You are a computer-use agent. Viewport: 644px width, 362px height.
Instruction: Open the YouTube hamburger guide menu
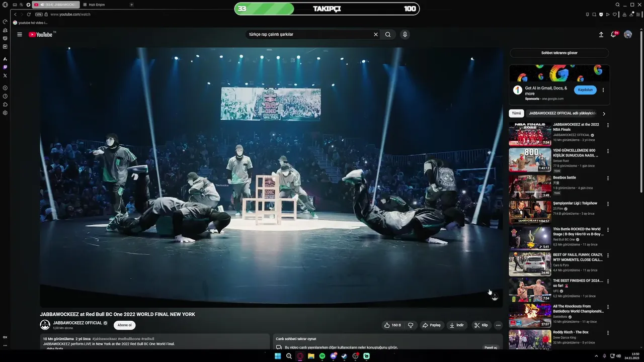(20, 35)
